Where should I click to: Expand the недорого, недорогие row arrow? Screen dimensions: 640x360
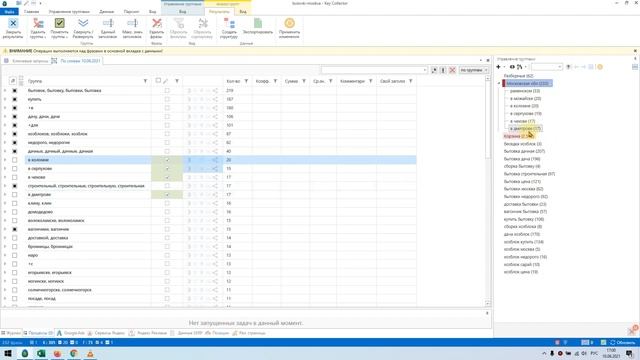[5, 142]
